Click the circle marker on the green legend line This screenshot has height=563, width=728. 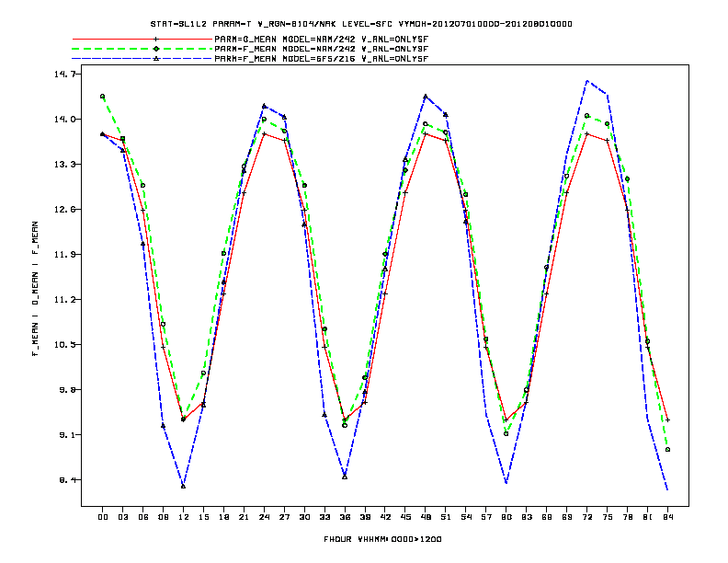[156, 49]
